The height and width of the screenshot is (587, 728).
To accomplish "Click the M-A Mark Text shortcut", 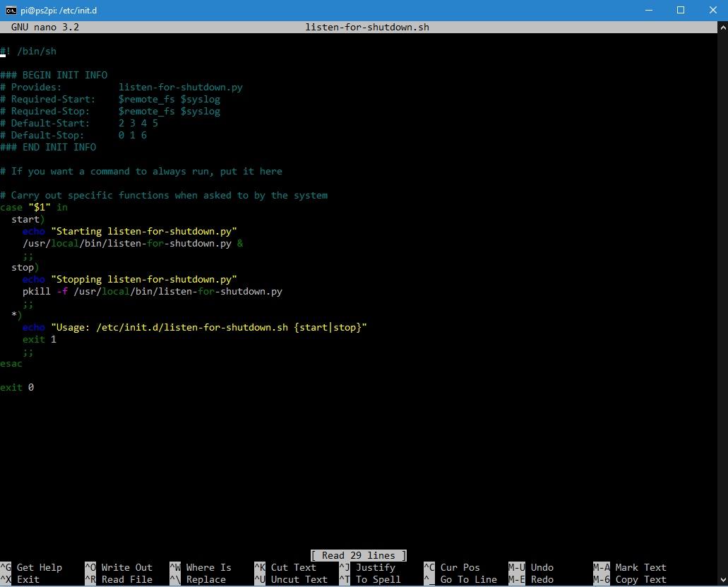I will [x=630, y=567].
